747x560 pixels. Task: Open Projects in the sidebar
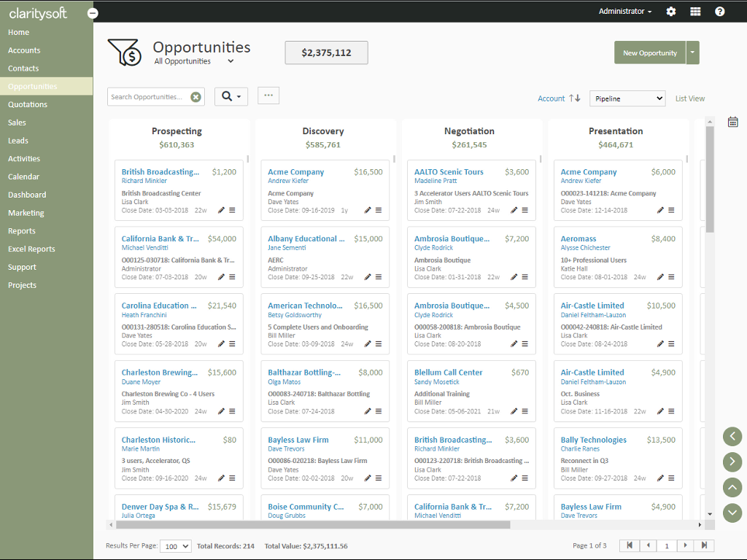point(22,285)
